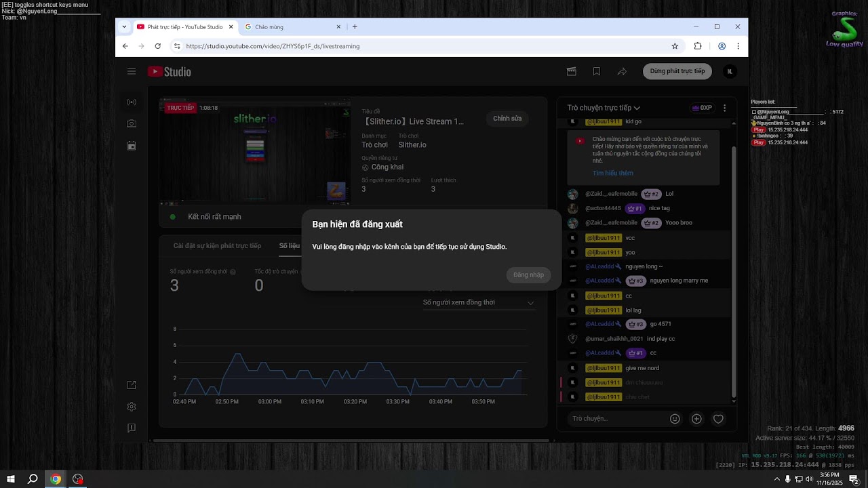Select the Số liệu analytics tab

click(290, 245)
